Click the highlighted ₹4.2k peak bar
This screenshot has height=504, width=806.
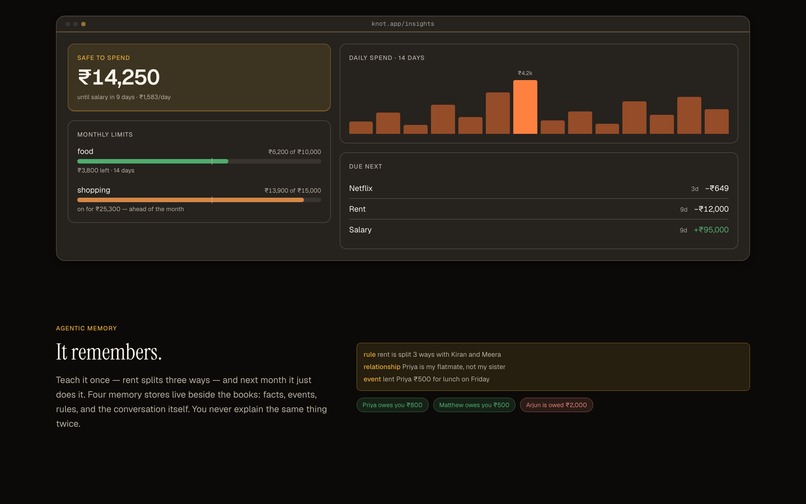pos(525,107)
